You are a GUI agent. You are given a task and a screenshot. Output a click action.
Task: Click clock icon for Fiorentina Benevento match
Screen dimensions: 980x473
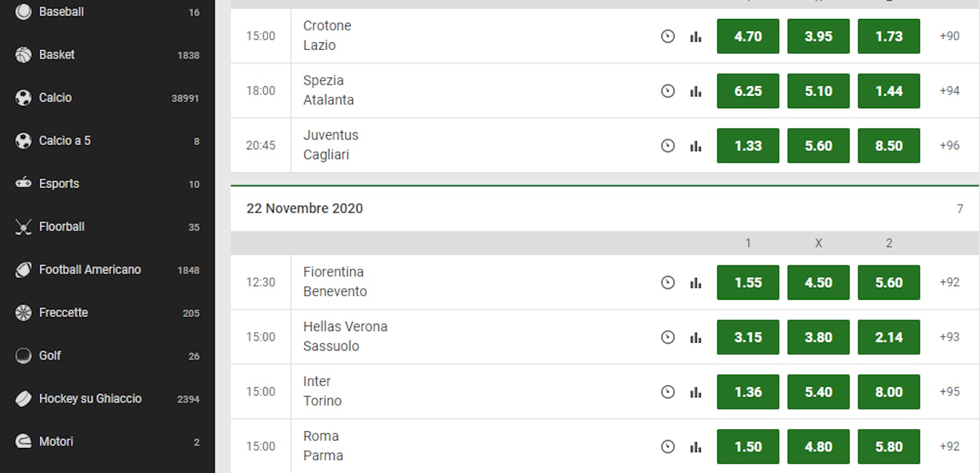click(668, 283)
